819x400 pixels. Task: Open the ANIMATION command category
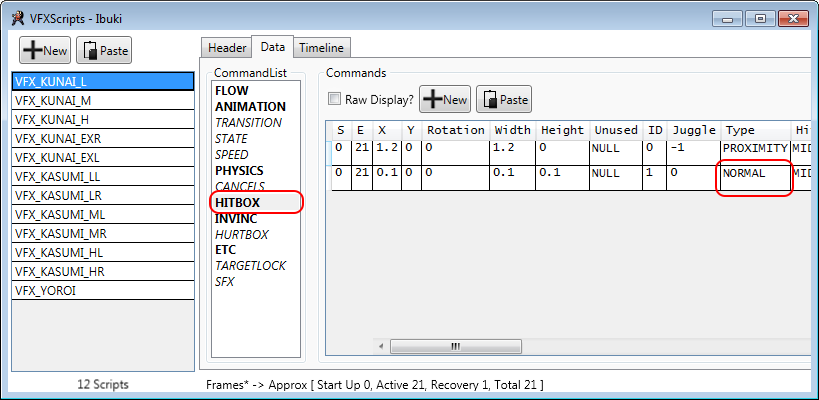click(249, 106)
